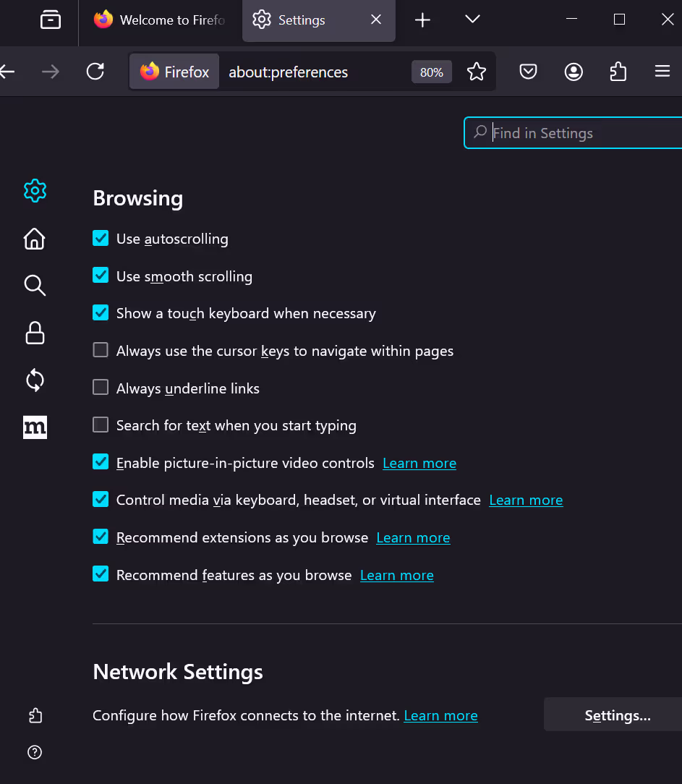
Task: Open the application hamburger menu
Action: tap(662, 72)
